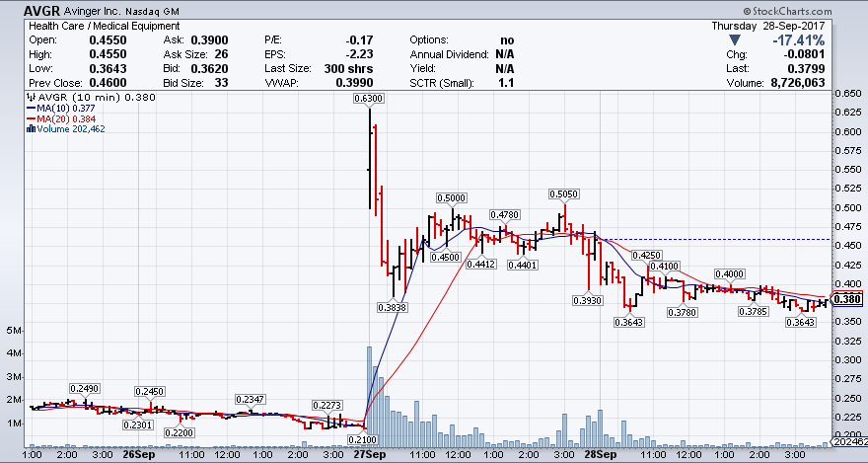
Task: Click the candlestick icon before AVGR legend
Action: (31, 97)
